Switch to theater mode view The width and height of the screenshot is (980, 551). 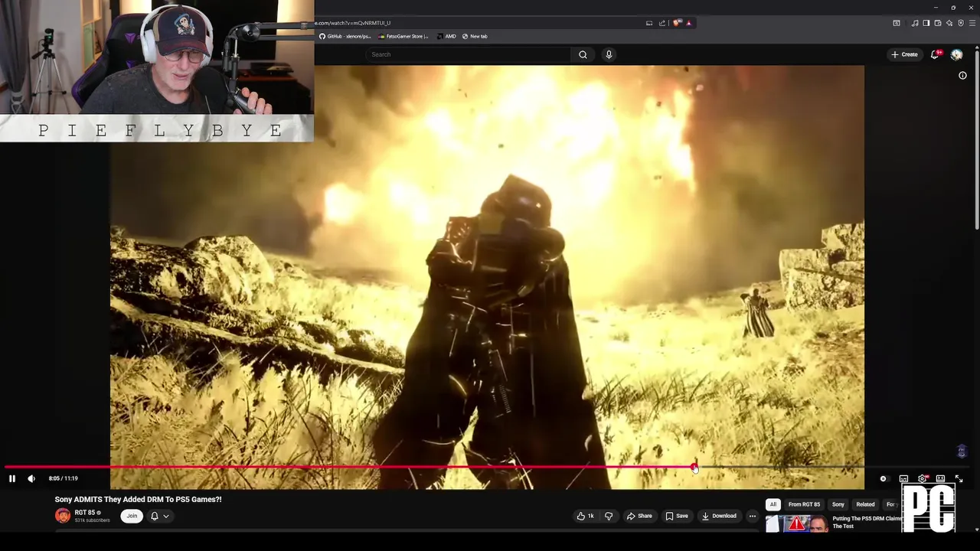pyautogui.click(x=940, y=478)
